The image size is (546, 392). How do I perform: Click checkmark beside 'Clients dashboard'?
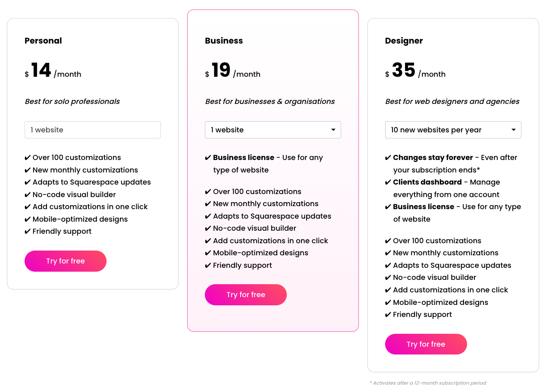388,182
